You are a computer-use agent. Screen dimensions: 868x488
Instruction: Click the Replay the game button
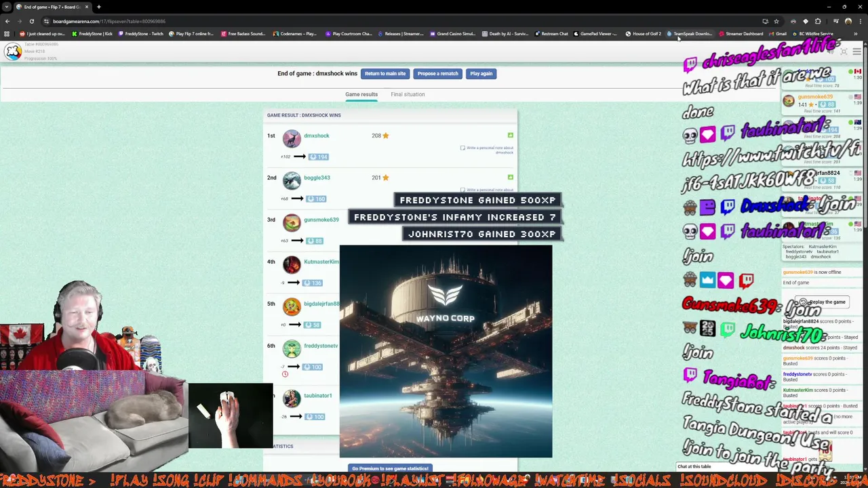(823, 302)
